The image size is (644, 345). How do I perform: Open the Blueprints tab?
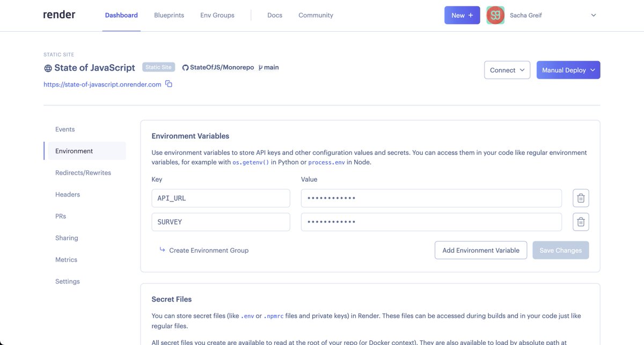(169, 15)
